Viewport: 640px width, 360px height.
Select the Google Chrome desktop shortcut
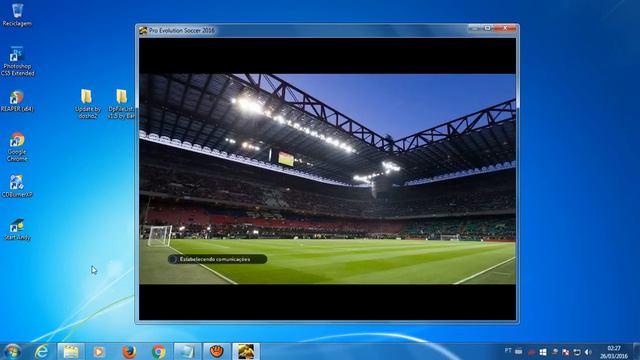[17, 147]
